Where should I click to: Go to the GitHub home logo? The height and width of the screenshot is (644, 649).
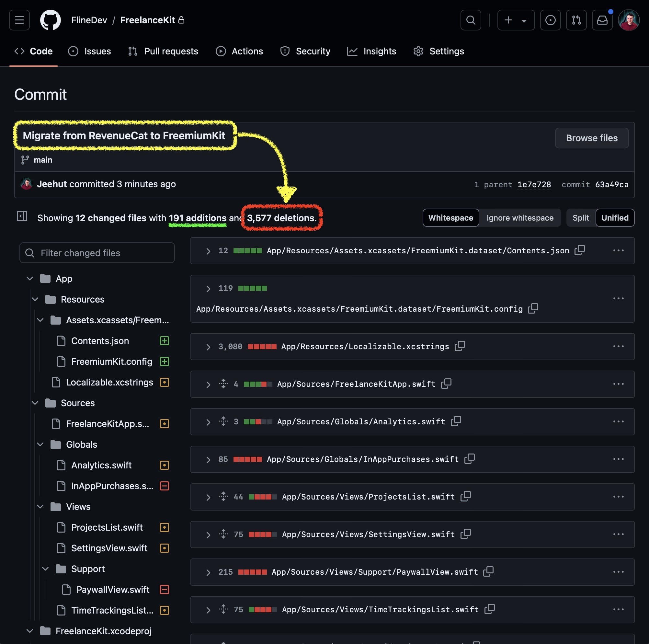(x=51, y=20)
